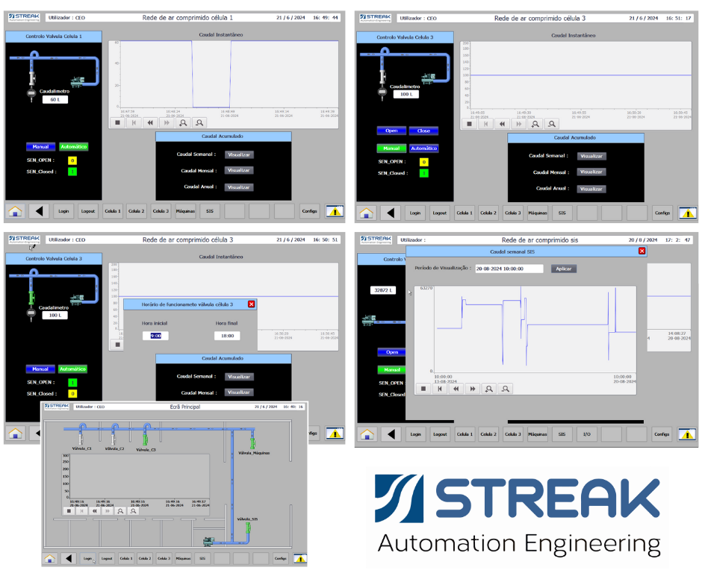Click Aplicar in Caudal semanal SIS popup
The width and height of the screenshot is (702, 588).
pyautogui.click(x=564, y=269)
